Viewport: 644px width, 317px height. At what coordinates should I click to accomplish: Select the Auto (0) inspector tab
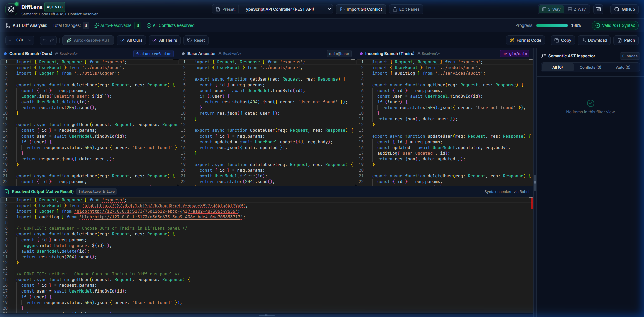(623, 67)
